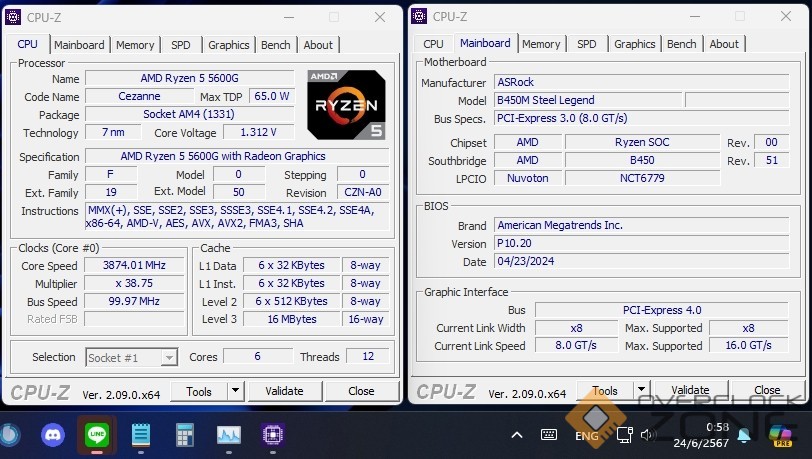812x459 pixels.
Task: Open LINE app in taskbar
Action: coord(97,434)
